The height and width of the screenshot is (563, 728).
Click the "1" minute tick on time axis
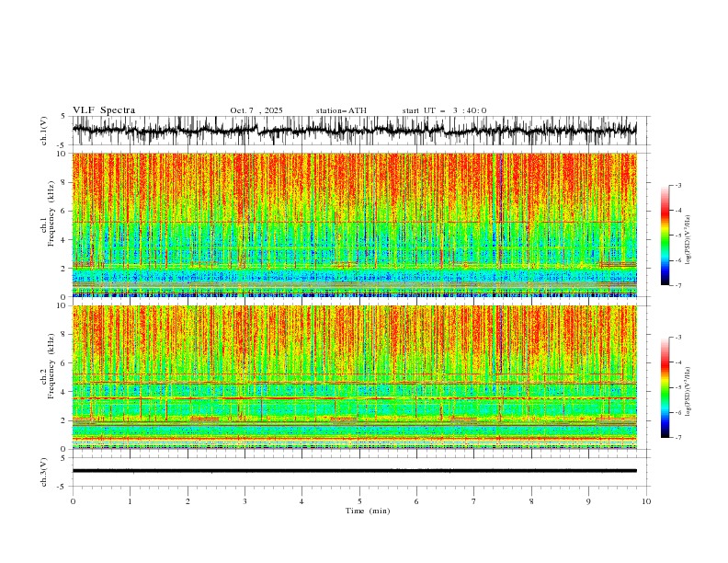click(x=130, y=501)
